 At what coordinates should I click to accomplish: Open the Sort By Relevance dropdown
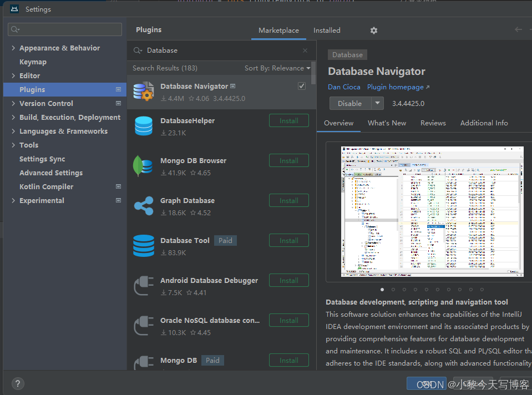(277, 68)
